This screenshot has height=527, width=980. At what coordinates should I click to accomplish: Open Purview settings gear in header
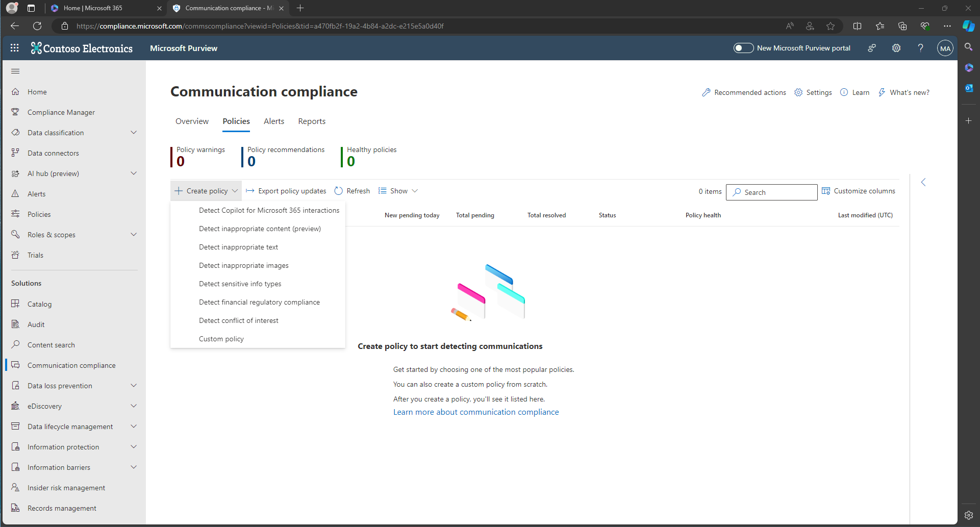tap(896, 48)
